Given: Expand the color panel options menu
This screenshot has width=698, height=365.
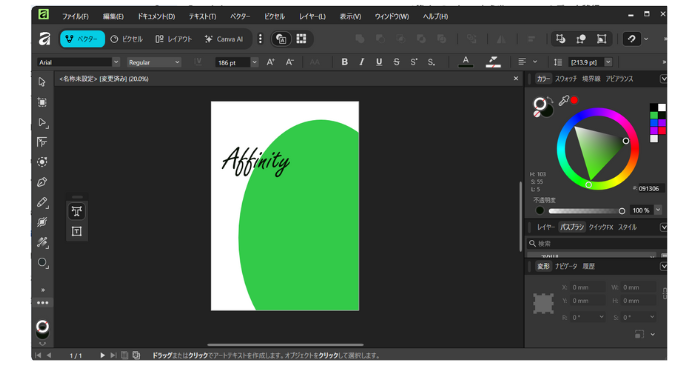Looking at the screenshot, I should (663, 79).
